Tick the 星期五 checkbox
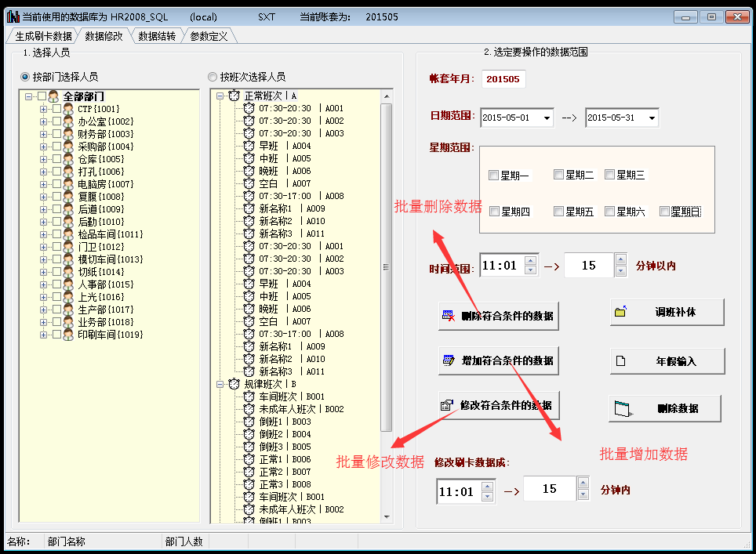 tap(558, 211)
